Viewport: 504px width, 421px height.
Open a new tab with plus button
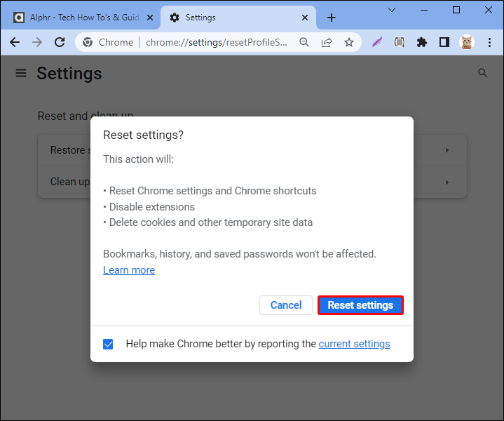(x=332, y=18)
